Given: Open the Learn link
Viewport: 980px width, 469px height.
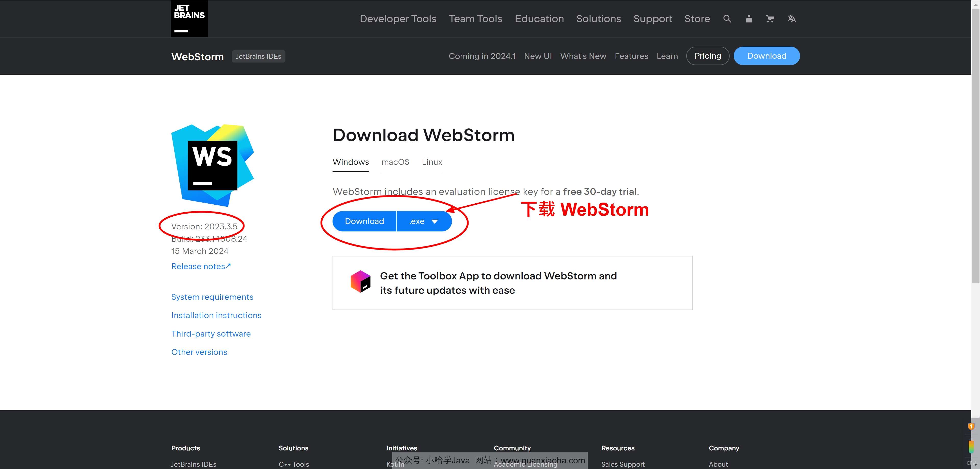Looking at the screenshot, I should (x=667, y=56).
